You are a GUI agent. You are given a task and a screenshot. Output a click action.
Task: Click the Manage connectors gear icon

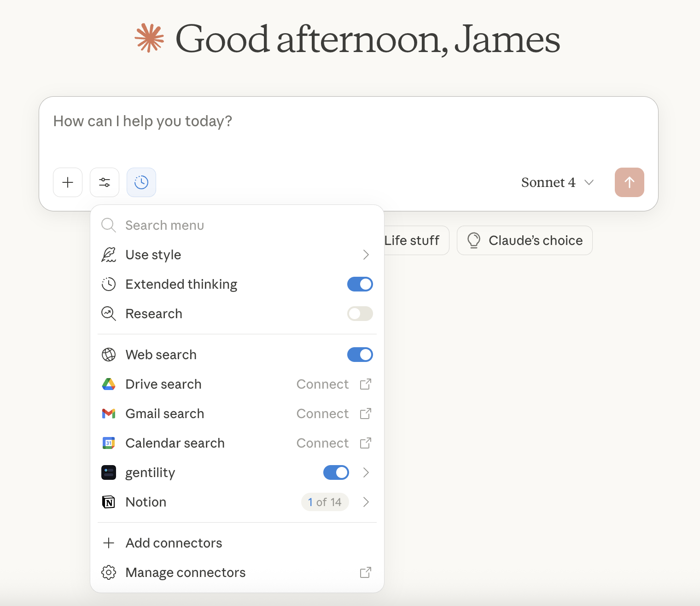coord(109,572)
